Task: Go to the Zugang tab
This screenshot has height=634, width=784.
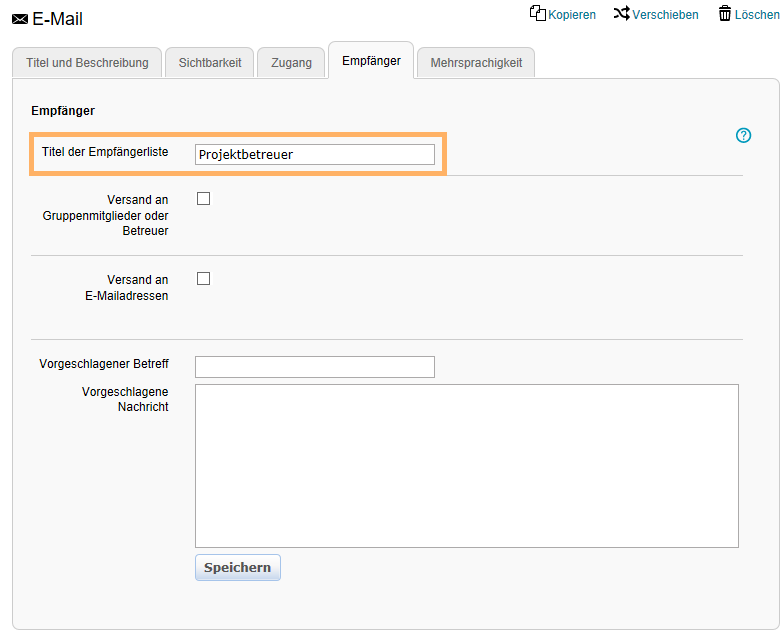Action: 291,62
